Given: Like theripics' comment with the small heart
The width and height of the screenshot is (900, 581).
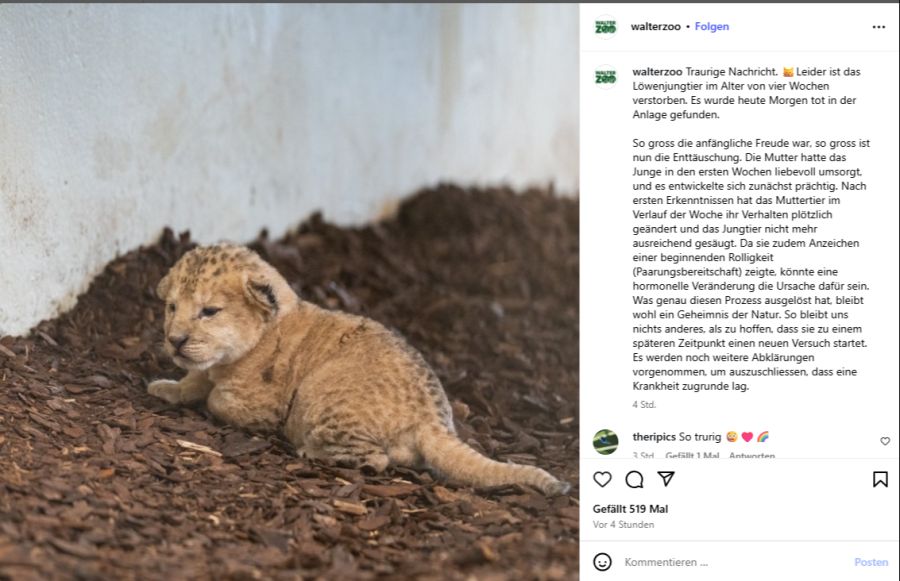Looking at the screenshot, I should click(x=885, y=441).
